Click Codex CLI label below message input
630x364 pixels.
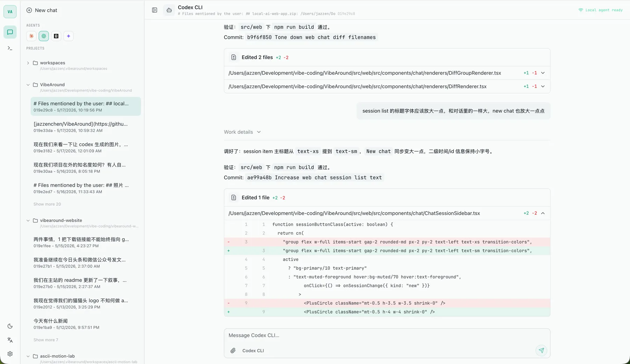click(253, 351)
